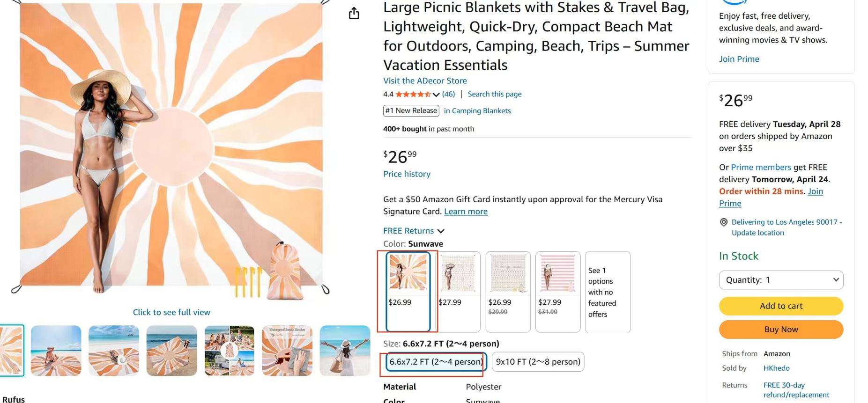This screenshot has width=868, height=403.
Task: Visit the ADecor Store link
Action: [425, 81]
